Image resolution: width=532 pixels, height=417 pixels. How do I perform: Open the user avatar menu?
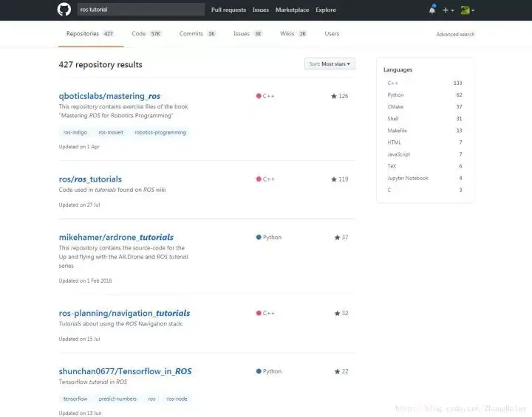point(466,10)
